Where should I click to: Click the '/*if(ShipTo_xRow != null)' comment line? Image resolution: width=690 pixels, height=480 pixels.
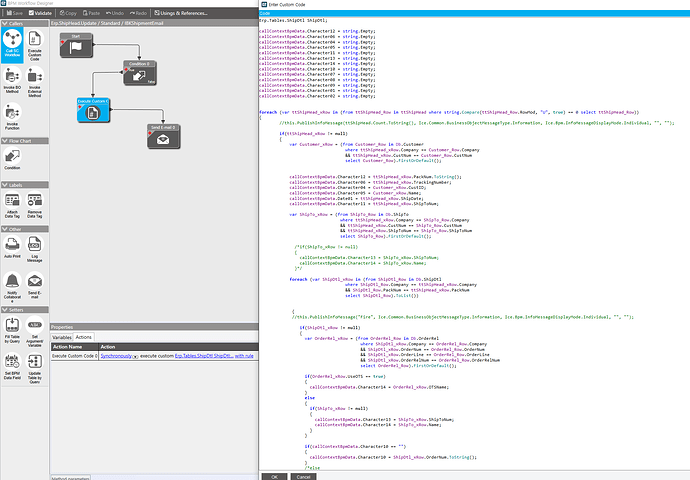coord(326,247)
